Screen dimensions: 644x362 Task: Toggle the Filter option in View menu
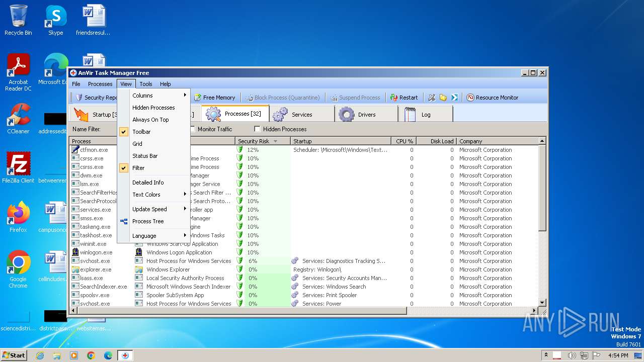tap(153, 168)
